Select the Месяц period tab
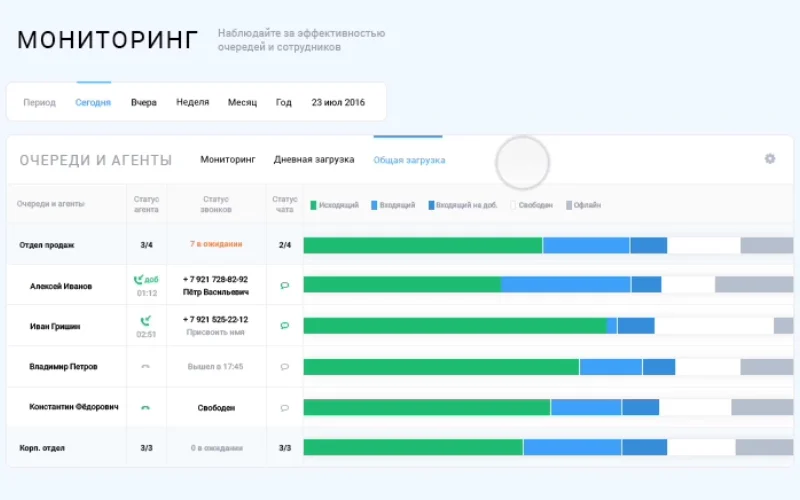 click(242, 102)
